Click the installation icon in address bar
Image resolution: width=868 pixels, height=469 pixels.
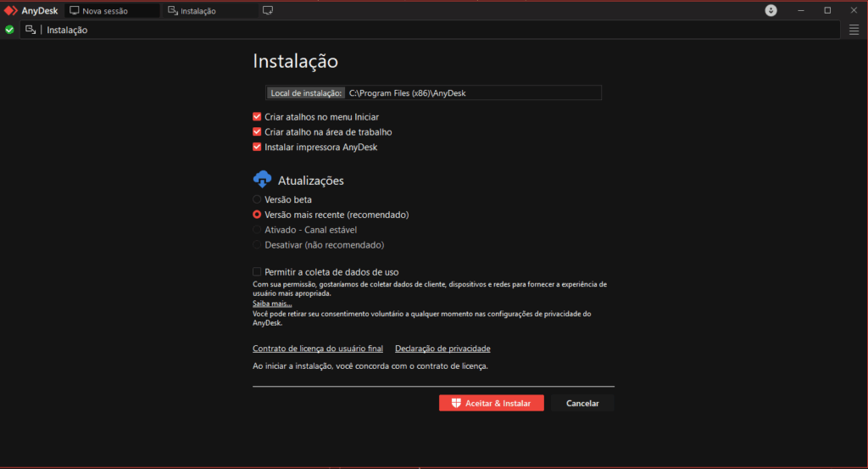click(x=31, y=30)
